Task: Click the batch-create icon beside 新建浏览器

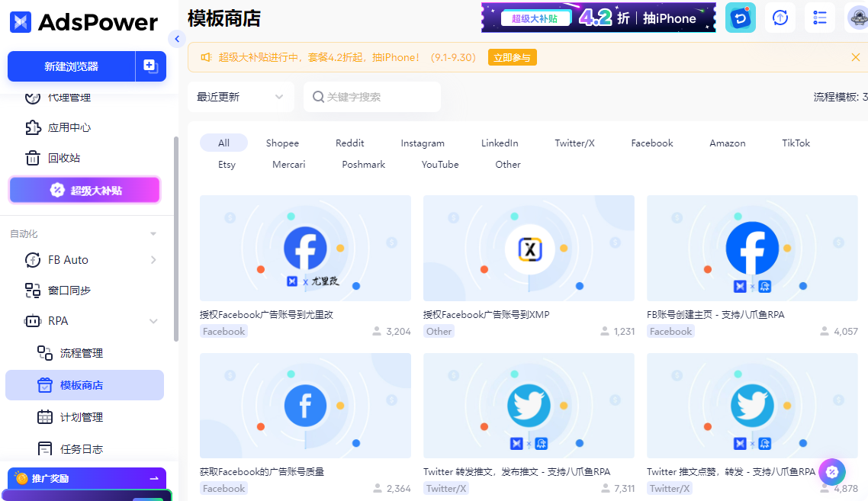Action: pos(150,66)
